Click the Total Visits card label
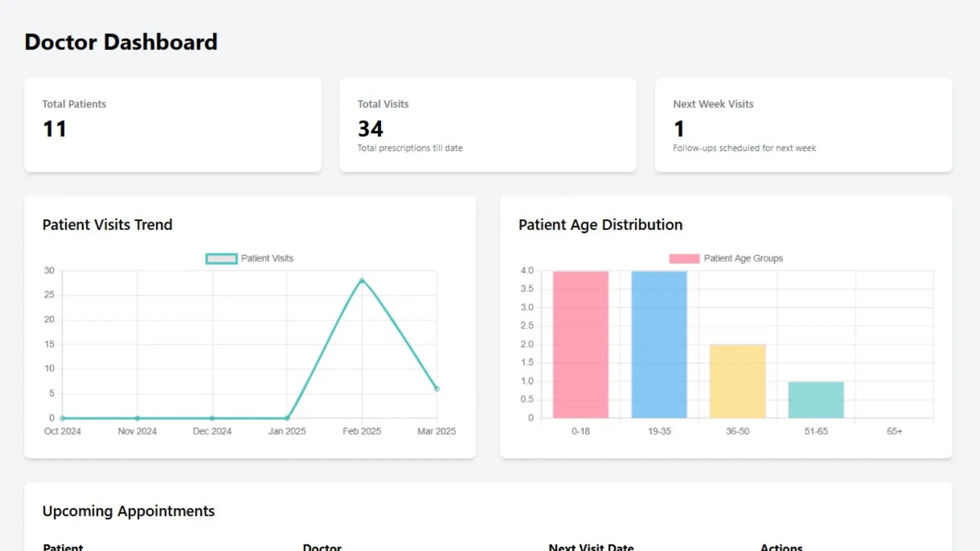This screenshot has width=980, height=551. (383, 104)
